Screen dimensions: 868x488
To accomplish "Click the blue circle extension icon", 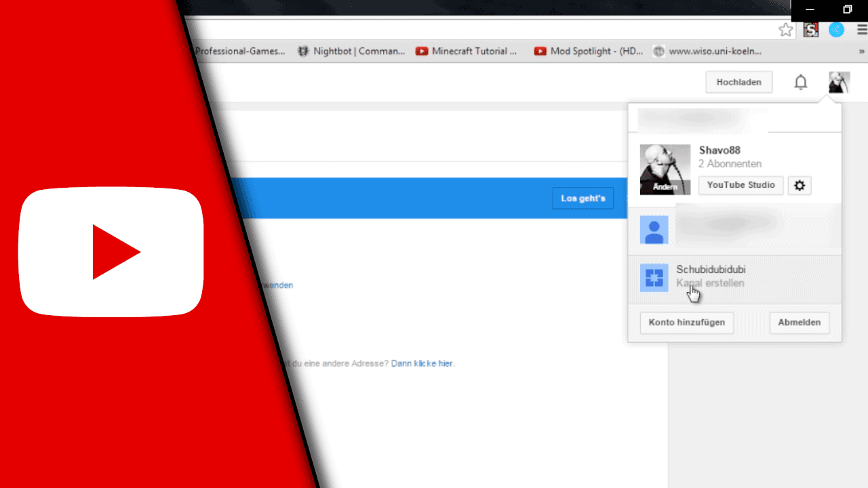I will pos(837,30).
